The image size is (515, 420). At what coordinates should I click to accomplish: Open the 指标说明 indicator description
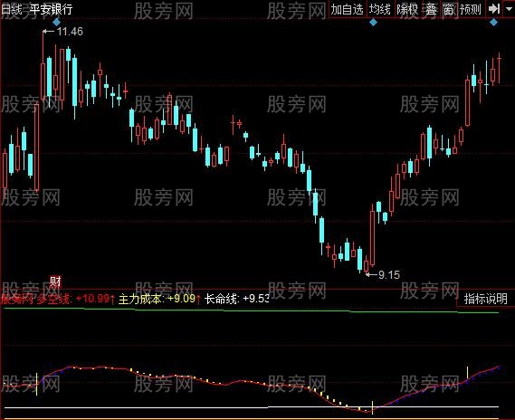pyautogui.click(x=485, y=299)
